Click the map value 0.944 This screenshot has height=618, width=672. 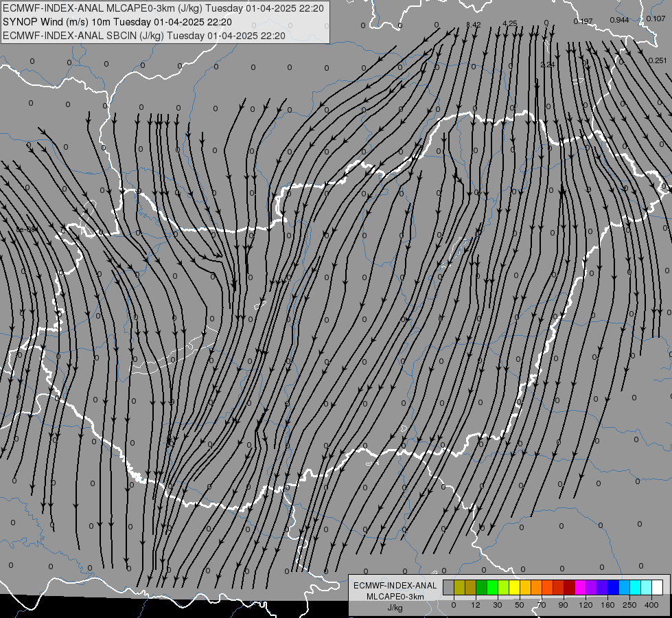point(619,20)
